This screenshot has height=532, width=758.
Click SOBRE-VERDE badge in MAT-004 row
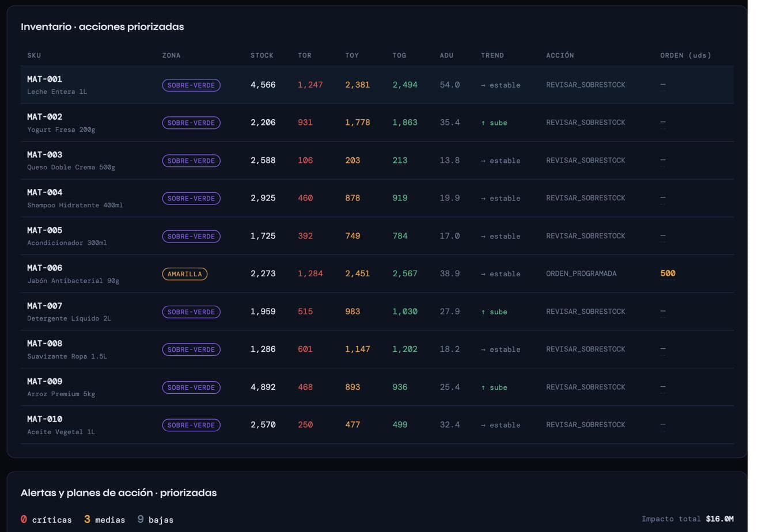[x=191, y=199]
